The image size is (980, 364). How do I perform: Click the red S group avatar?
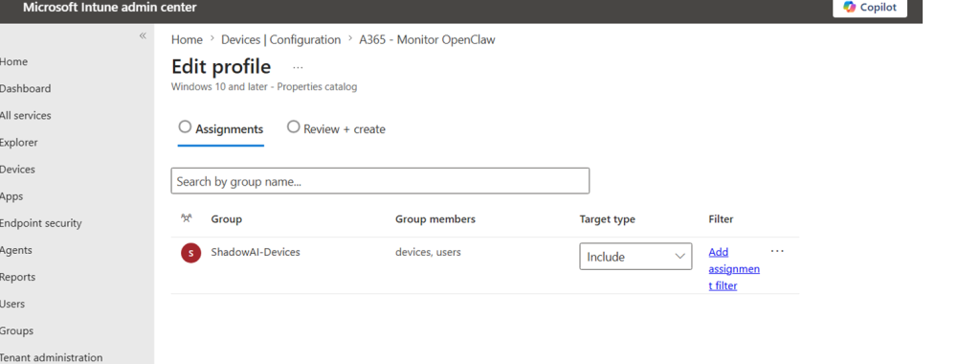coord(190,253)
